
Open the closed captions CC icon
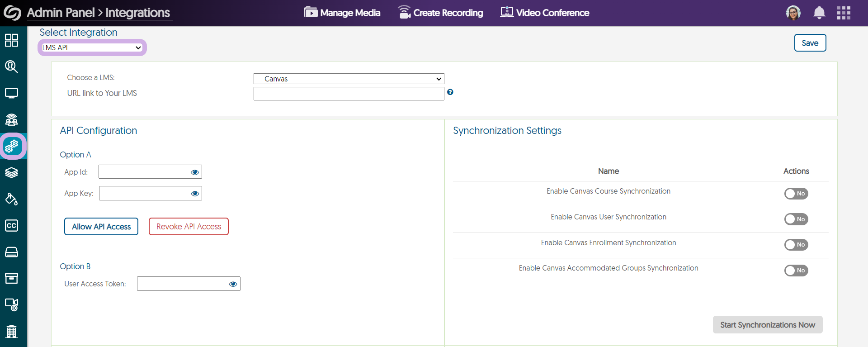click(x=11, y=225)
